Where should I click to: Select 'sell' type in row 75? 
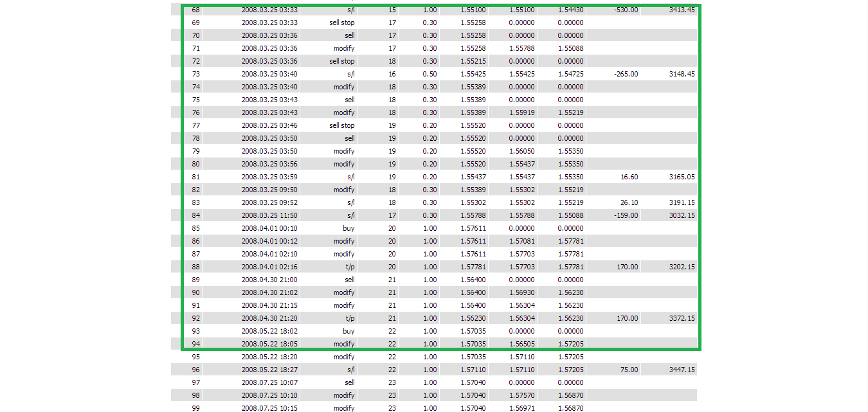[x=350, y=100]
